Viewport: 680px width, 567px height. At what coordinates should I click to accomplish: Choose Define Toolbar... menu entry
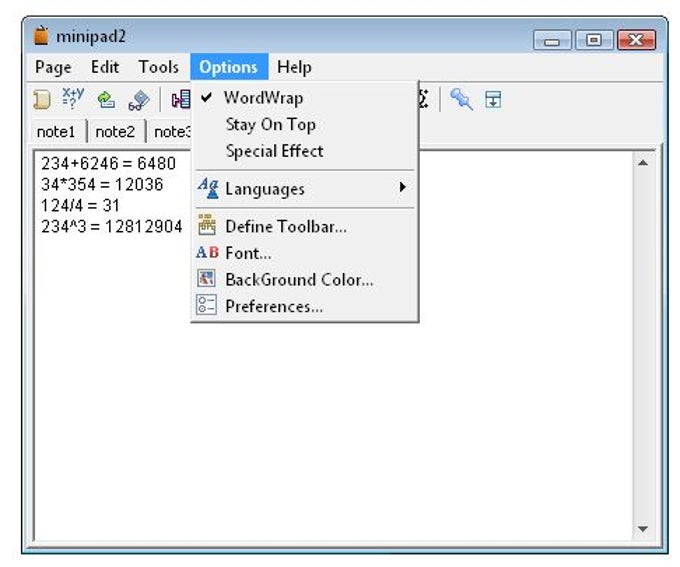(x=305, y=226)
